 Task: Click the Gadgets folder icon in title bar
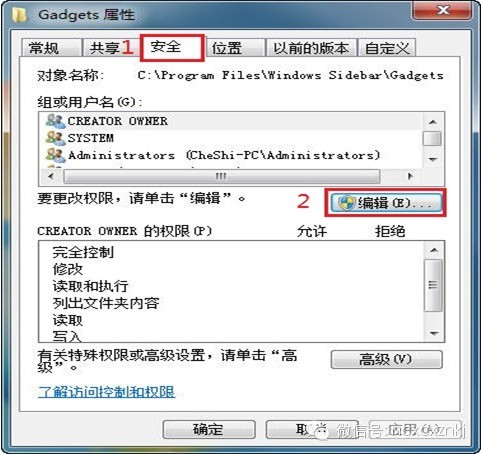click(20, 15)
